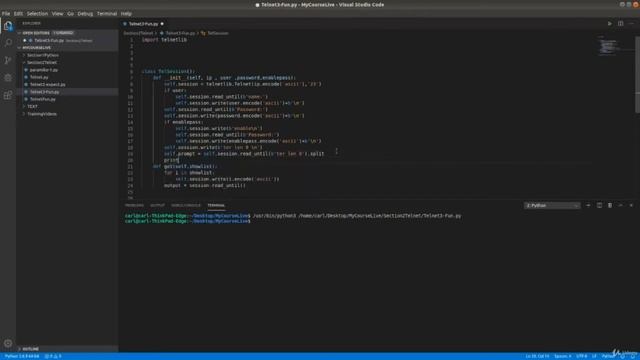Open the File menu
This screenshot has width=640, height=360.
tap(6, 13)
